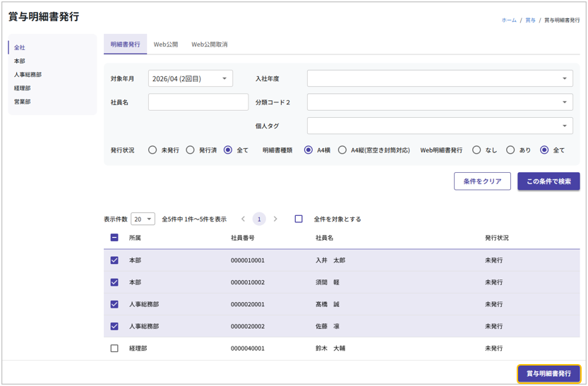Go to next page using right chevron
Image resolution: width=588 pixels, height=386 pixels.
[x=275, y=219]
